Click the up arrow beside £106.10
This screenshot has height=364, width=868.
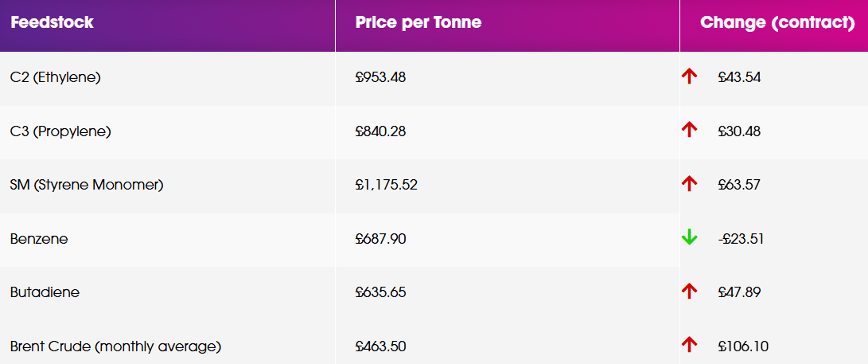(689, 345)
